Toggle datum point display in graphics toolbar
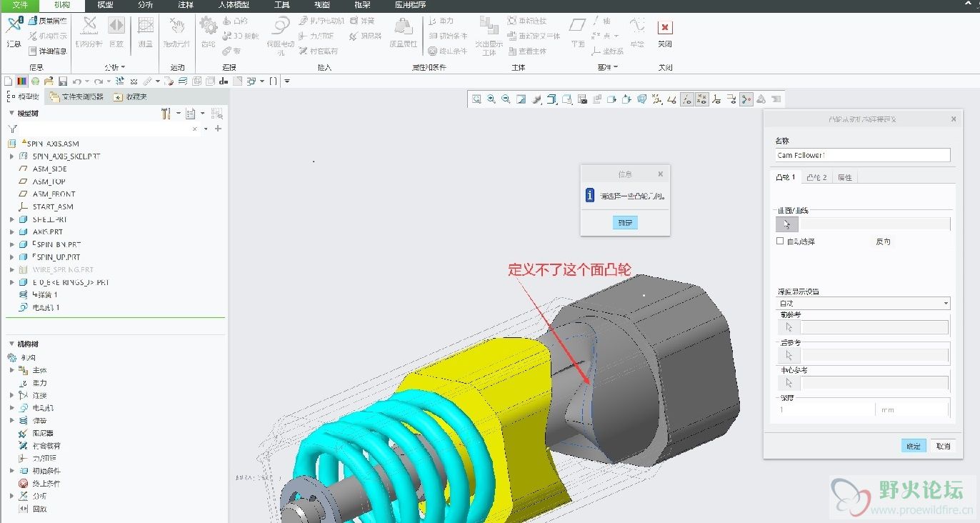 [x=701, y=99]
